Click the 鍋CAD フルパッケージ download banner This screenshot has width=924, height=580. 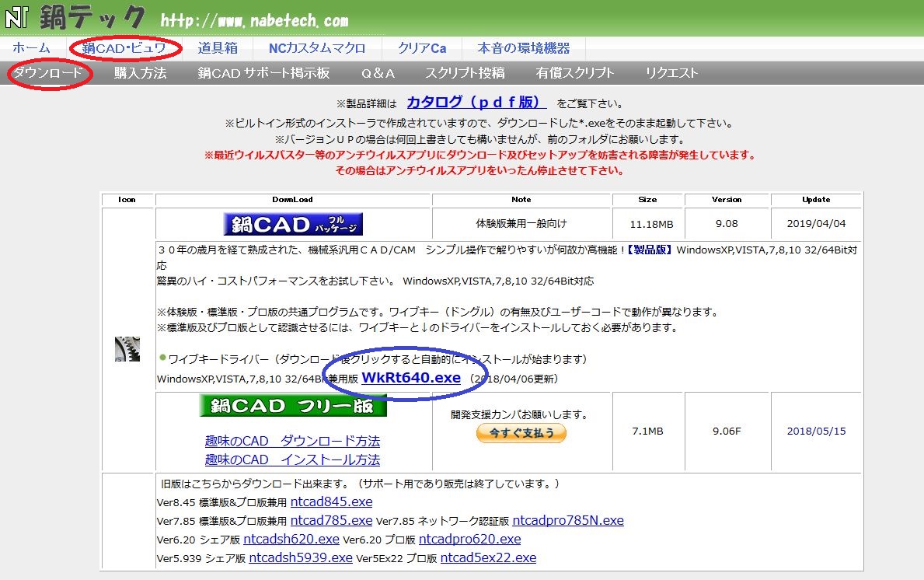[293, 224]
